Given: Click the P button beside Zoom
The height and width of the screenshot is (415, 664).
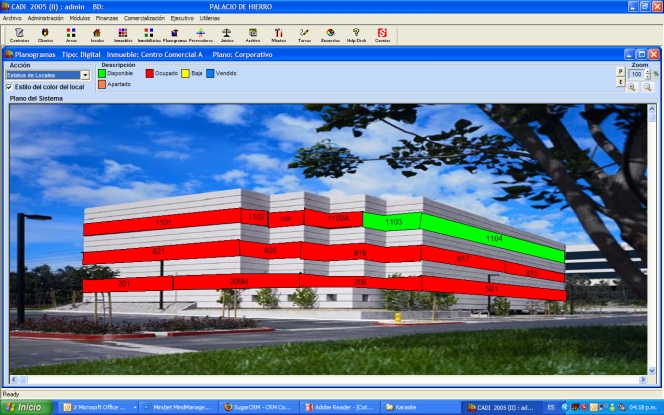Looking at the screenshot, I should [x=620, y=72].
